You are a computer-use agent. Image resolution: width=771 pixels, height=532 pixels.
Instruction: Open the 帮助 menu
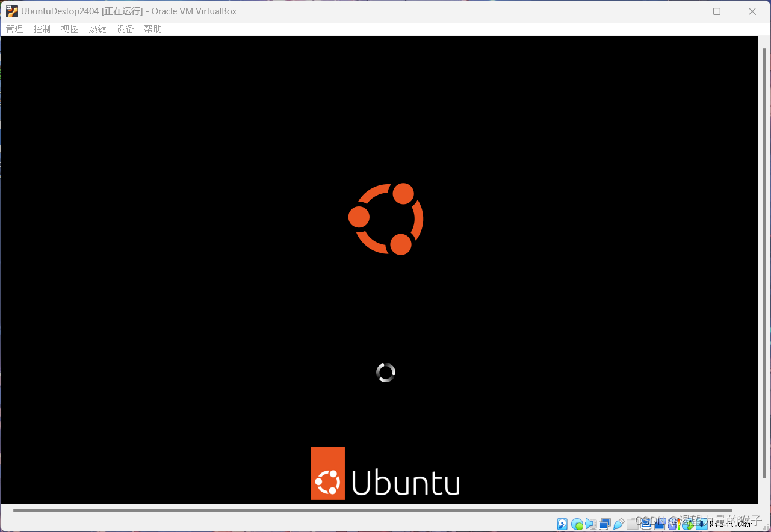point(153,29)
